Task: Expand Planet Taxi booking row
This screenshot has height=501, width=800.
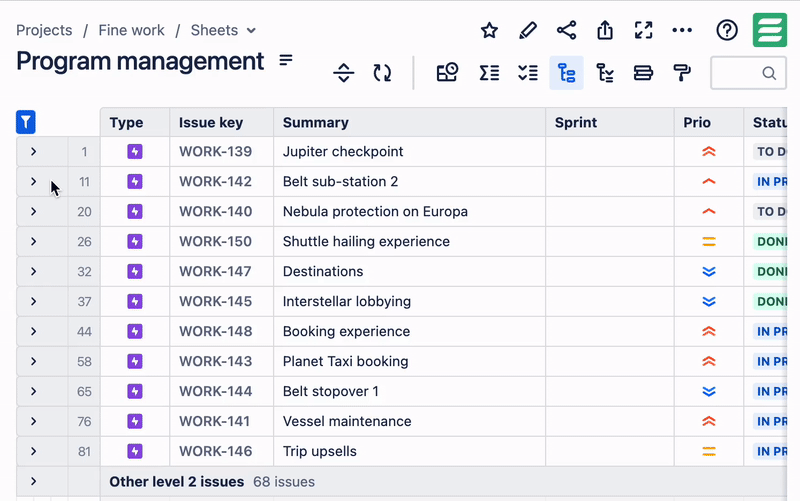Action: (x=33, y=361)
